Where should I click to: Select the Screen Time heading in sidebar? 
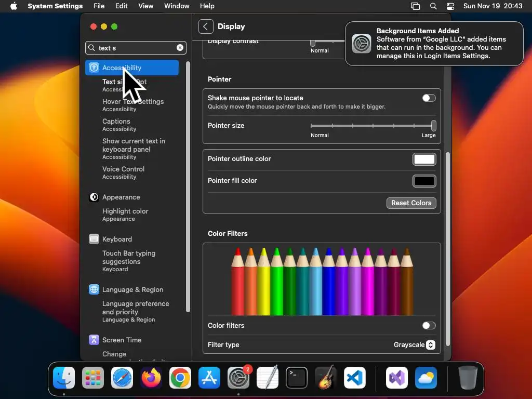click(122, 340)
